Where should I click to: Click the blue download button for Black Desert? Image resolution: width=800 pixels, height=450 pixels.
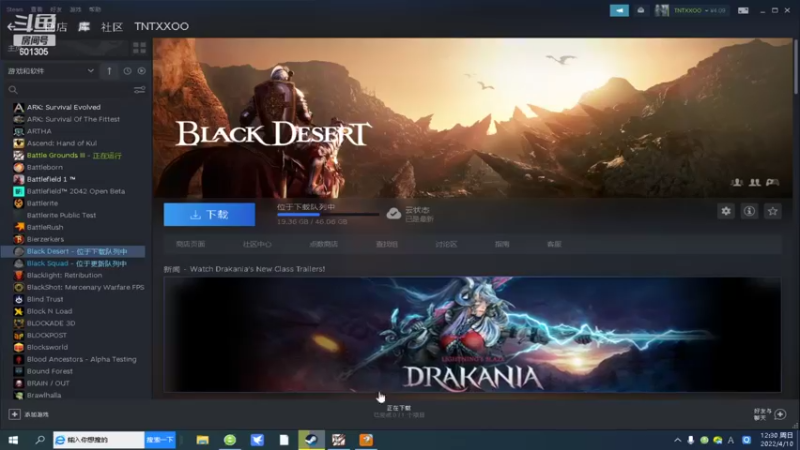209,214
